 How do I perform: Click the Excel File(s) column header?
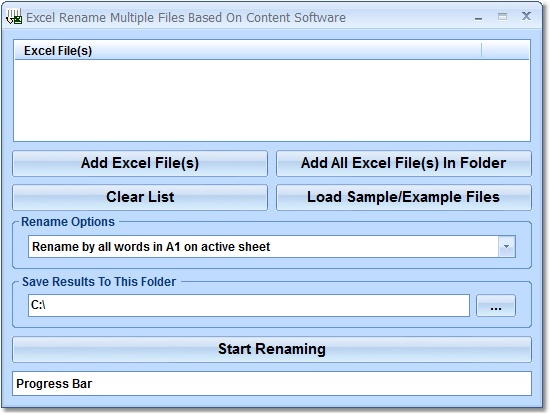point(248,51)
